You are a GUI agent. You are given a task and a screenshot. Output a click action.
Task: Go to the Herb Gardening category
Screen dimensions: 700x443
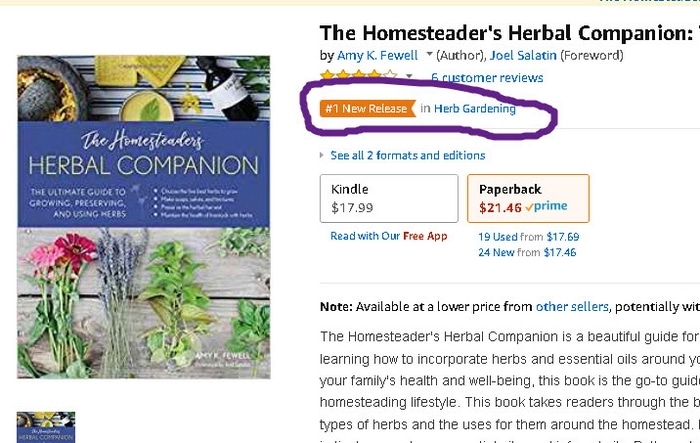tap(475, 109)
